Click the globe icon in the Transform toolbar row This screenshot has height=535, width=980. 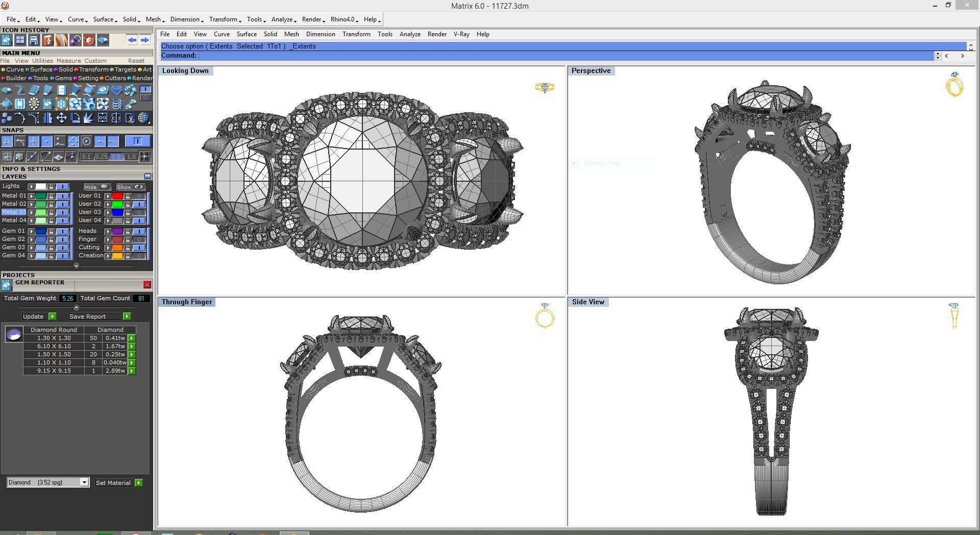143,118
